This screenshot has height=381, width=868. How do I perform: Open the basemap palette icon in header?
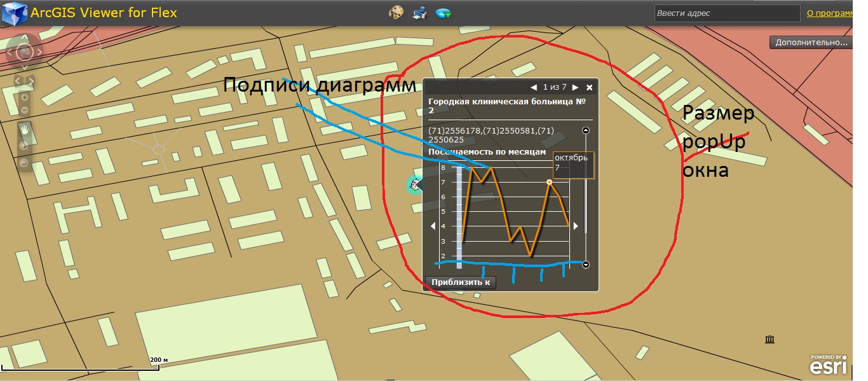[x=396, y=13]
